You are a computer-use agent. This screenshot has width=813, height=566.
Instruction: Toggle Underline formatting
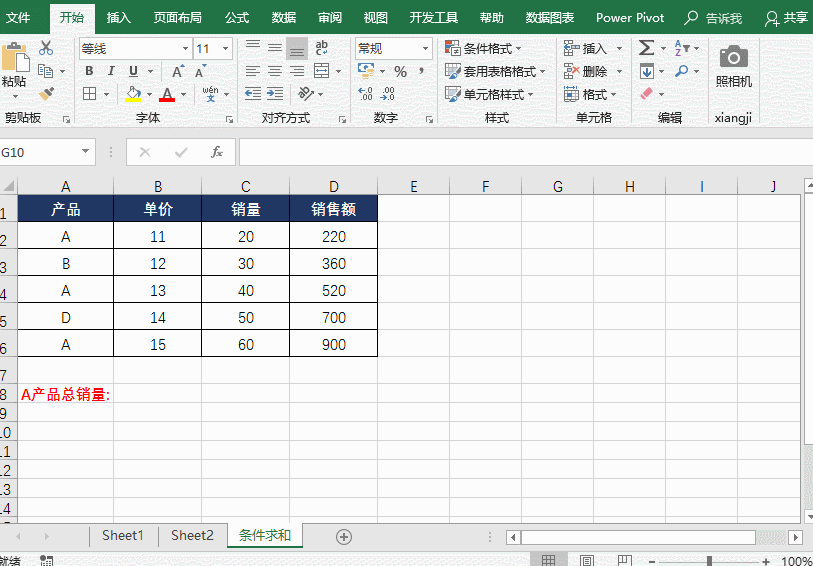tap(133, 72)
